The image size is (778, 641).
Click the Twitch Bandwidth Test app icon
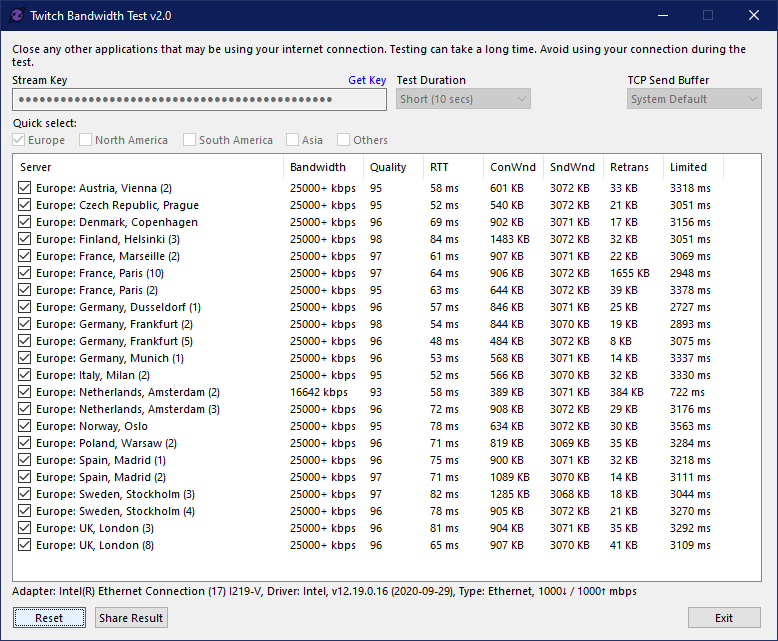pos(16,15)
